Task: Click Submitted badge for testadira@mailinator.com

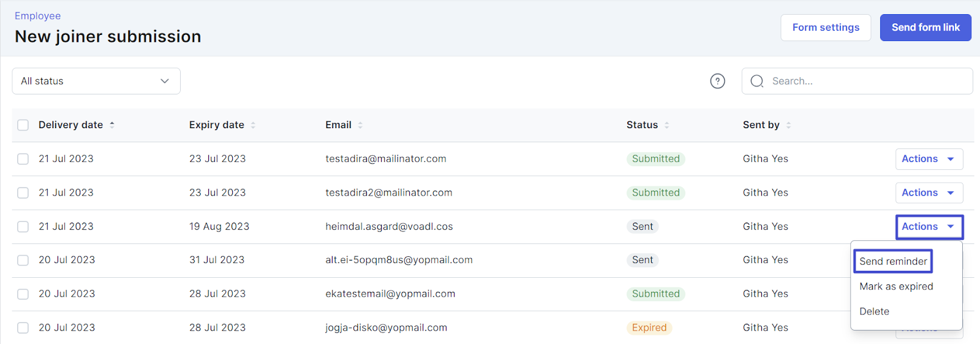Action: point(655,159)
